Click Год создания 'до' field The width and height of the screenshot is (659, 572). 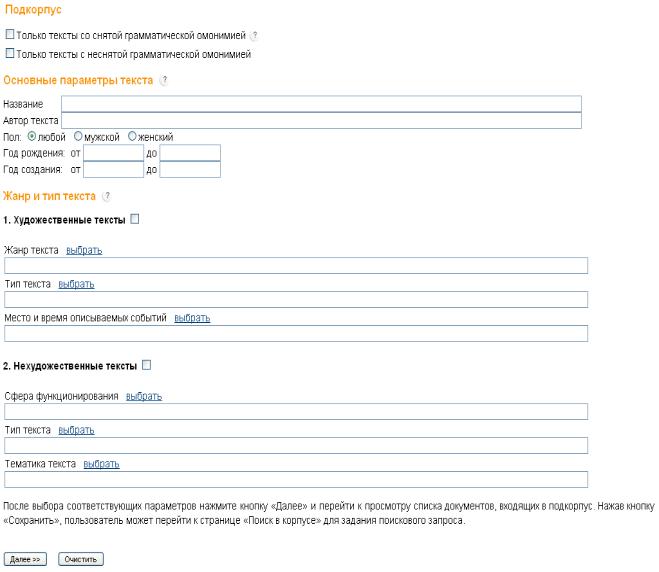(190, 169)
